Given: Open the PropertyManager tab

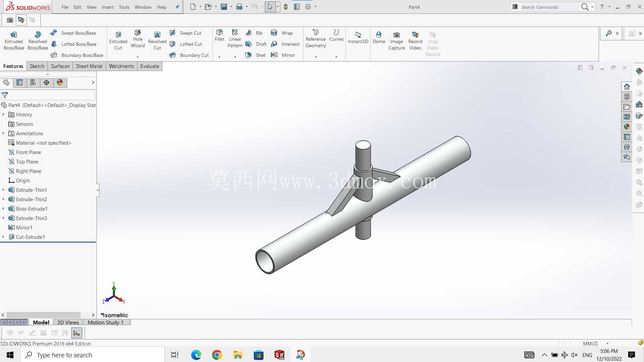Looking at the screenshot, I should click(19, 83).
